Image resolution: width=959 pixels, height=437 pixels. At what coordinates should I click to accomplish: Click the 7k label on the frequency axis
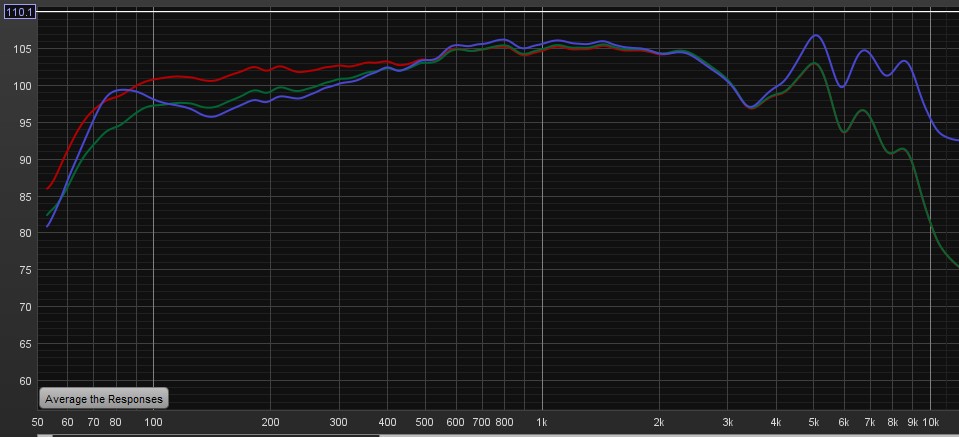coord(870,422)
